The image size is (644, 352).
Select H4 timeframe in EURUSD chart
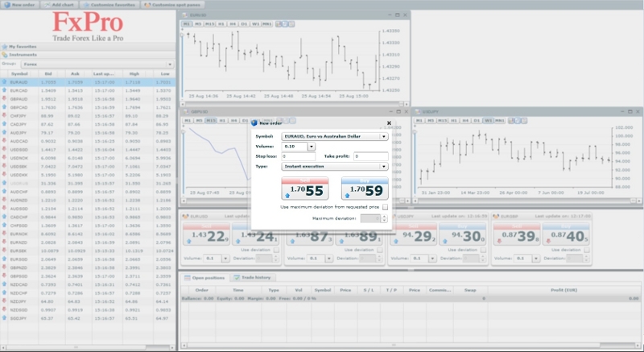pos(233,24)
